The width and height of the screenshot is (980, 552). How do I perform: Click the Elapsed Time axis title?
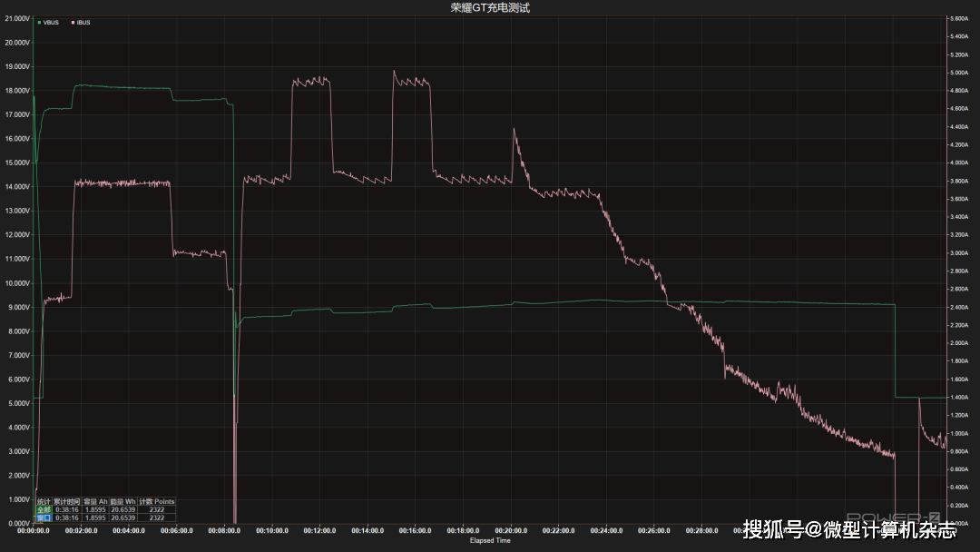pyautogui.click(x=490, y=541)
